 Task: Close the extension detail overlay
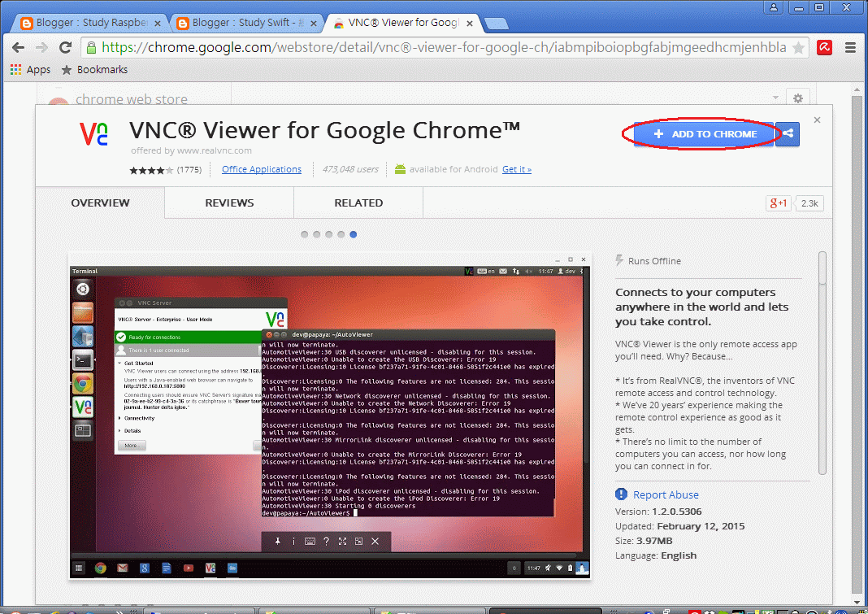[817, 120]
